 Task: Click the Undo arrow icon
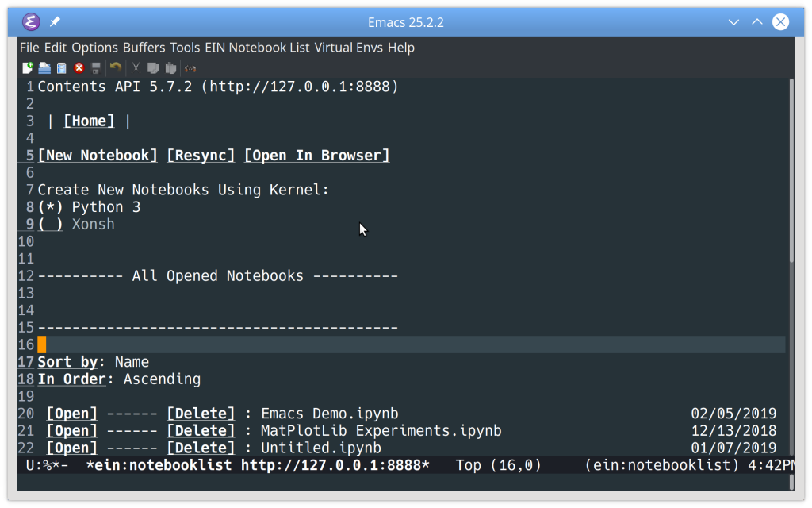pos(116,67)
